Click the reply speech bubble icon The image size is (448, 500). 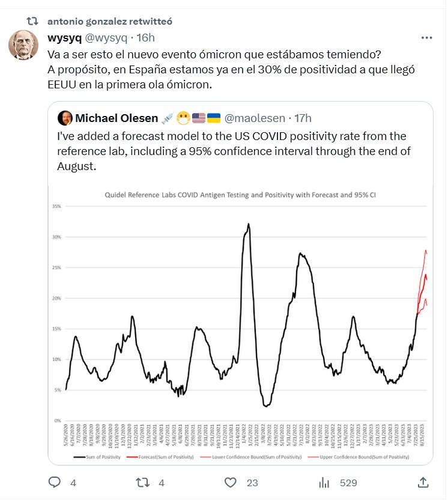[x=55, y=482]
